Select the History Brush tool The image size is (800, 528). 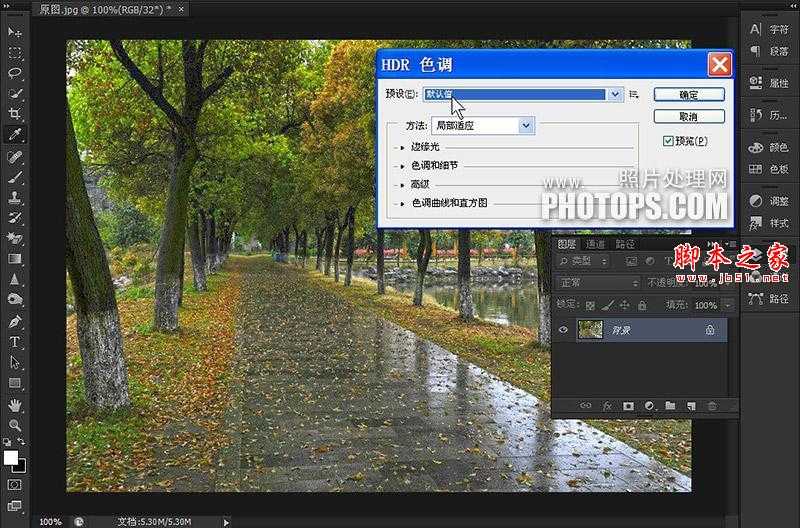tap(14, 218)
